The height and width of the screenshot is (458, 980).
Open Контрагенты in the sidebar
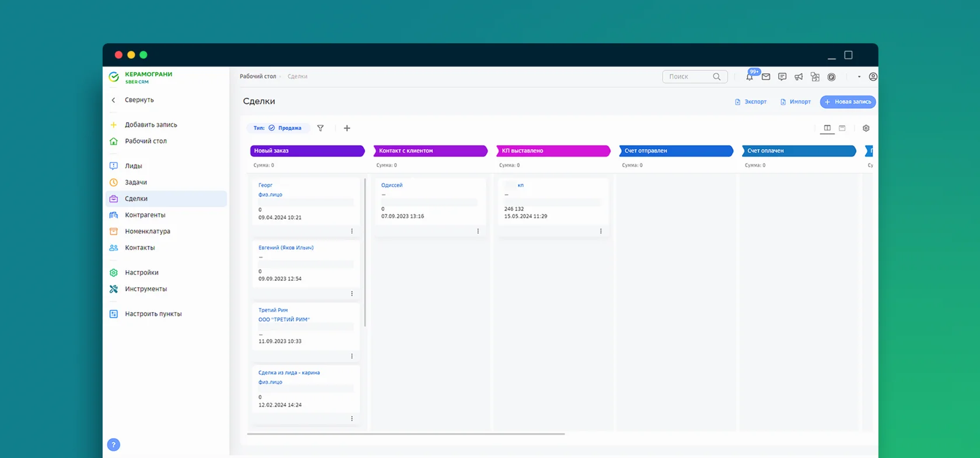click(145, 215)
